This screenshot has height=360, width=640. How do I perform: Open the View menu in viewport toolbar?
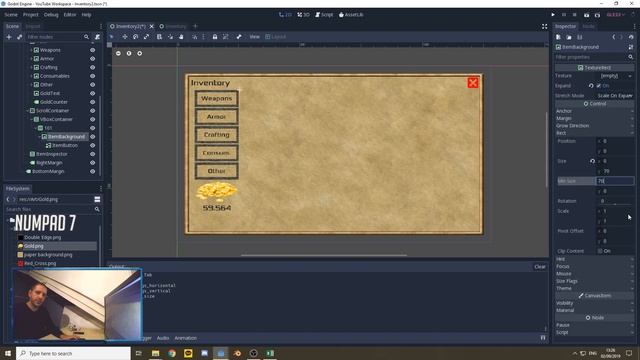(x=254, y=37)
